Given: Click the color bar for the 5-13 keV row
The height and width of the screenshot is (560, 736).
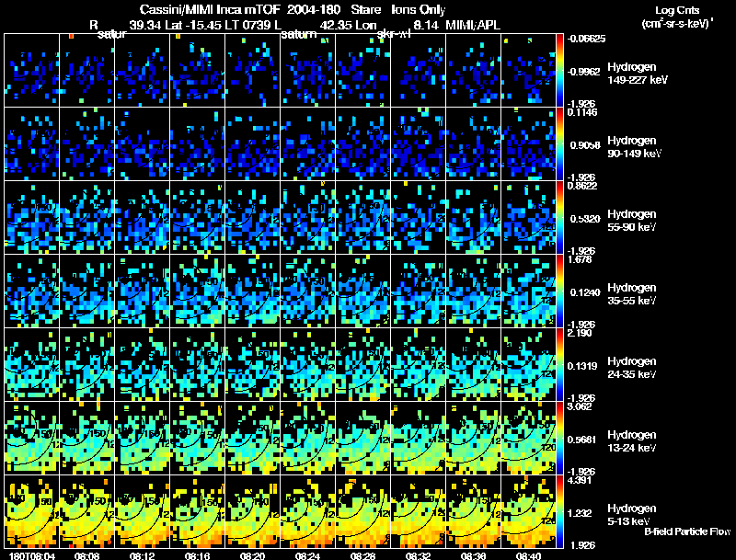Looking at the screenshot, I should point(559,512).
